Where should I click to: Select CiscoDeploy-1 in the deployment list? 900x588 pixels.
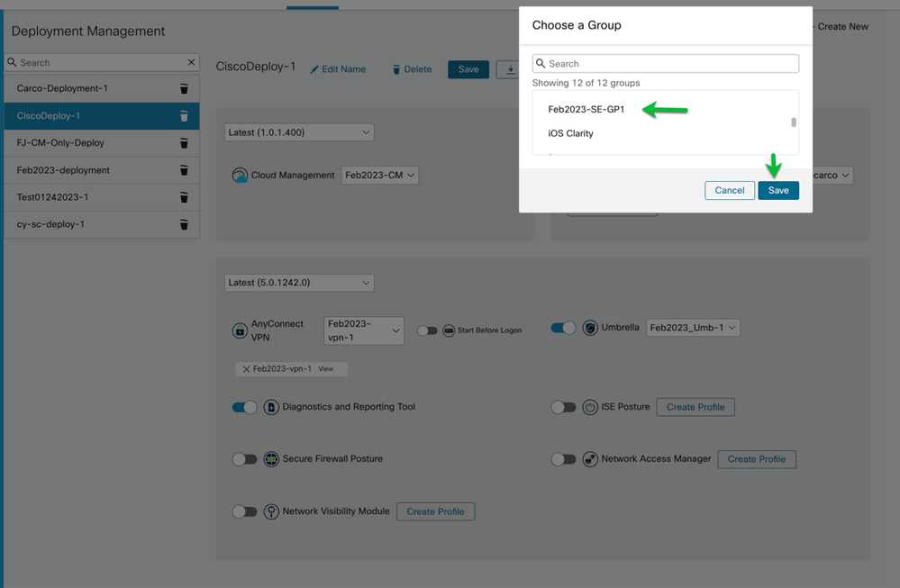[102, 116]
